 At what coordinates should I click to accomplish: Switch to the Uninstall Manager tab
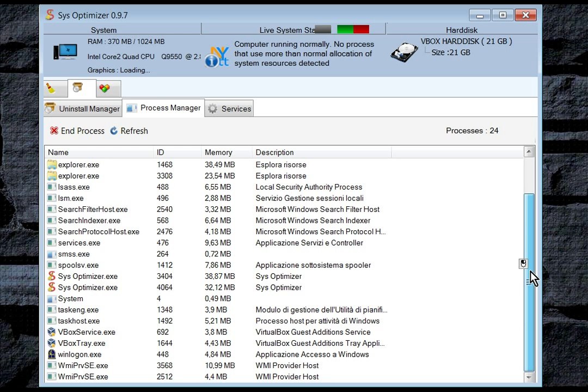tap(83, 109)
